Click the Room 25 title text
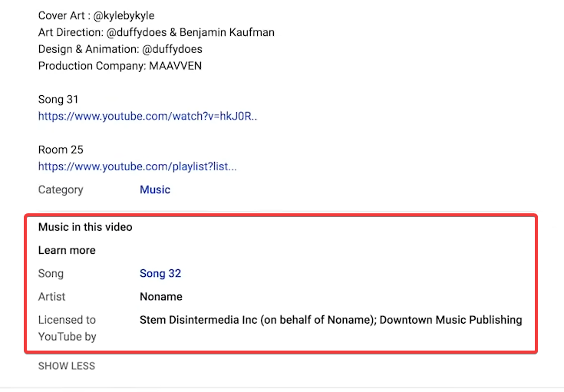The width and height of the screenshot is (564, 392). pos(61,150)
